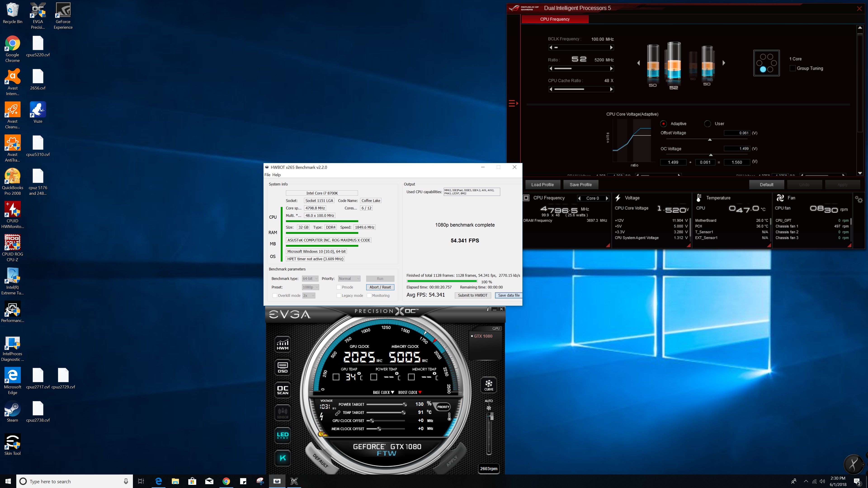Open File Explorer from taskbar

coord(175,481)
